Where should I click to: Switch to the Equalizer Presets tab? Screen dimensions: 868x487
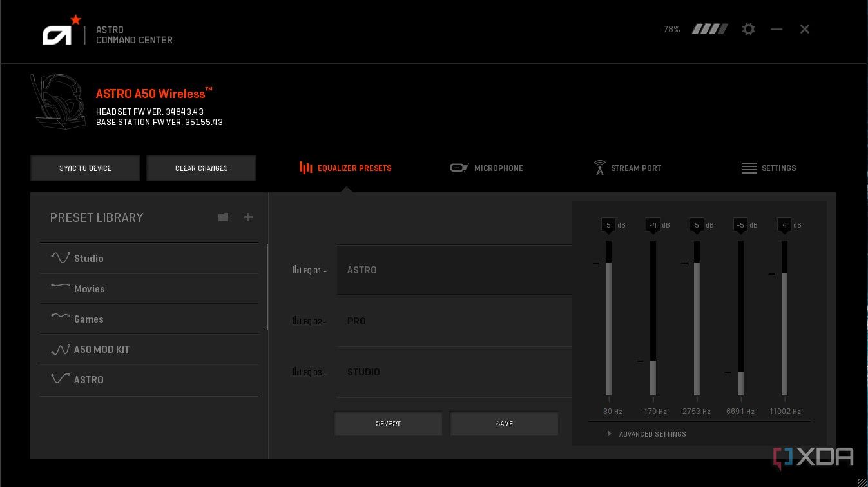pyautogui.click(x=345, y=168)
